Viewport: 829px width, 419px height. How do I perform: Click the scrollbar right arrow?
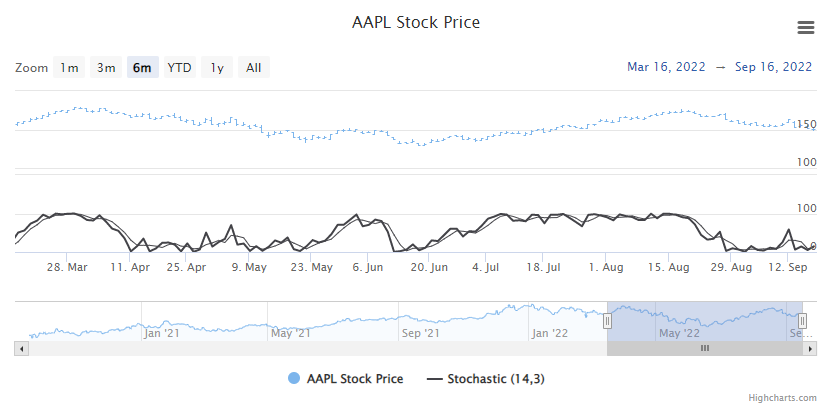(808, 348)
